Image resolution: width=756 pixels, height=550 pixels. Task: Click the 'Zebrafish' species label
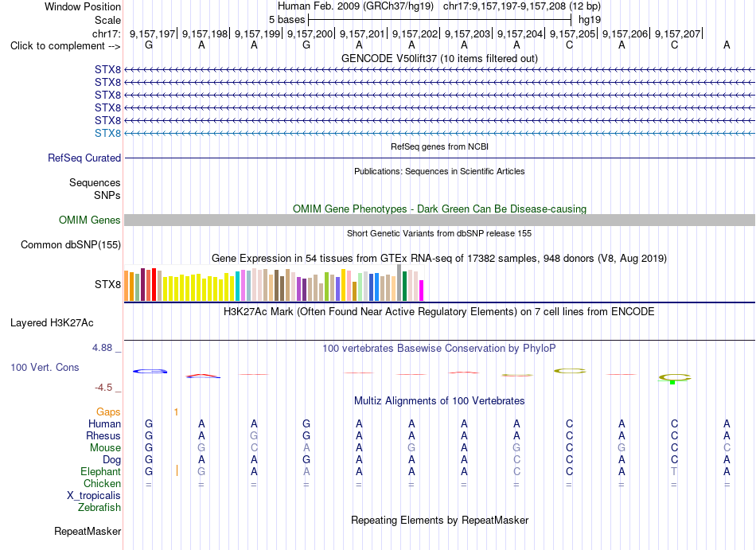click(x=99, y=507)
